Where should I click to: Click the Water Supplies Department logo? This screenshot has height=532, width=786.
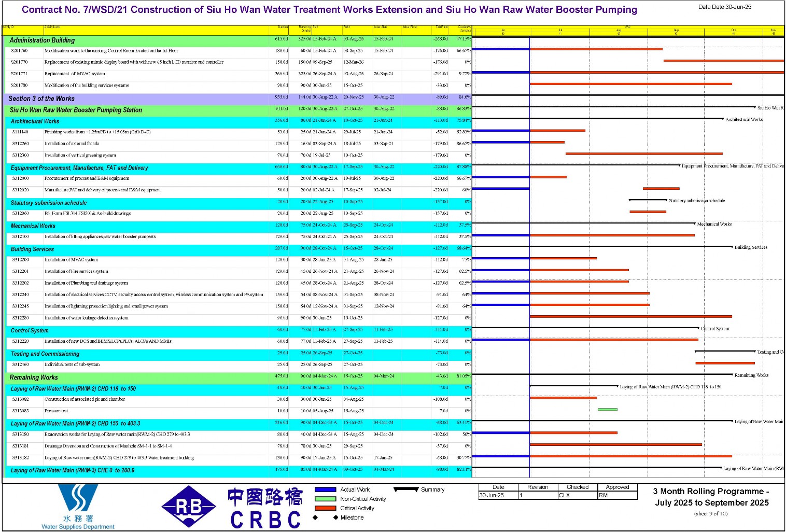[78, 507]
